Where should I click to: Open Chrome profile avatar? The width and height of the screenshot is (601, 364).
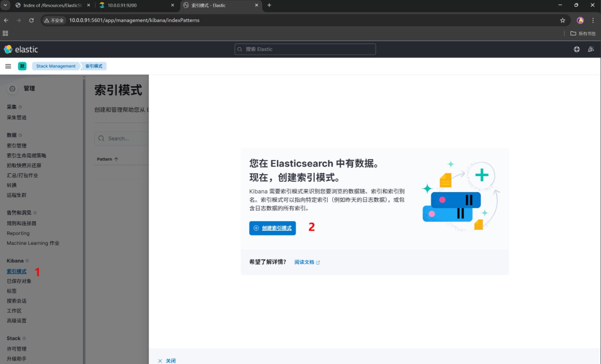pyautogui.click(x=580, y=20)
